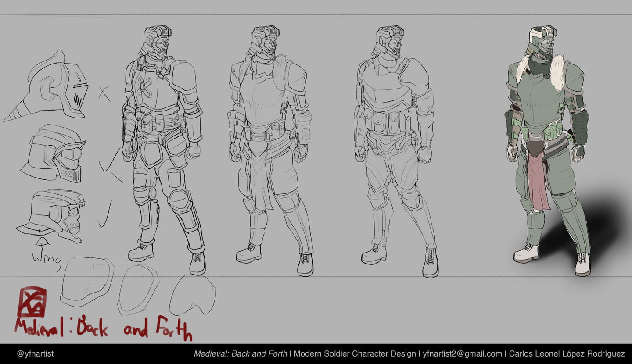Click the X mark beside the top helmet
This screenshot has width=632, height=364.
pyautogui.click(x=104, y=93)
